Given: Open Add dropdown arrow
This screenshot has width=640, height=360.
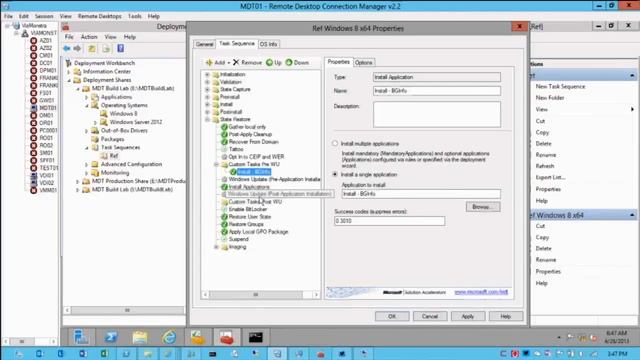Looking at the screenshot, I should (229, 63).
